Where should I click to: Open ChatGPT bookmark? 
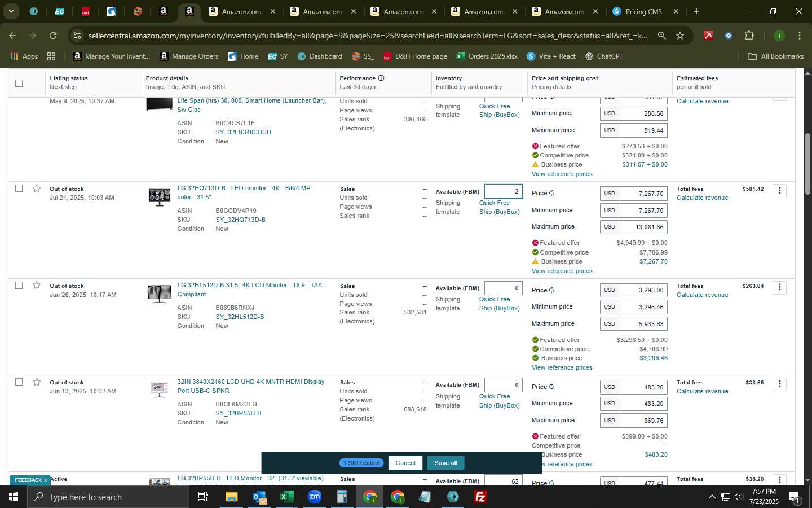point(604,56)
